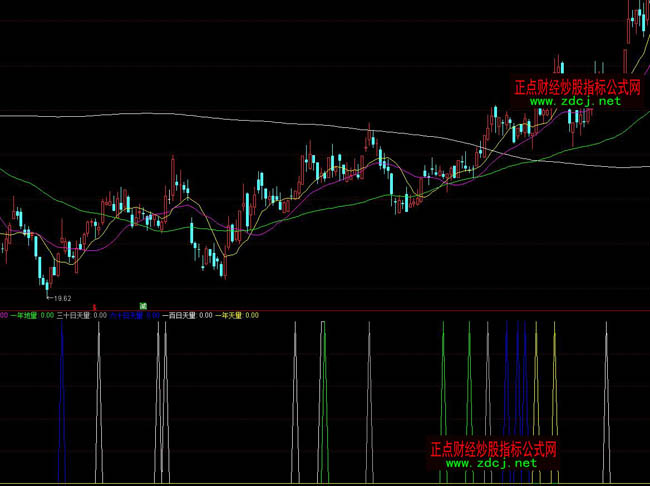
Task: Open www.zdcj.net link in the lower watermark
Action: [491, 463]
